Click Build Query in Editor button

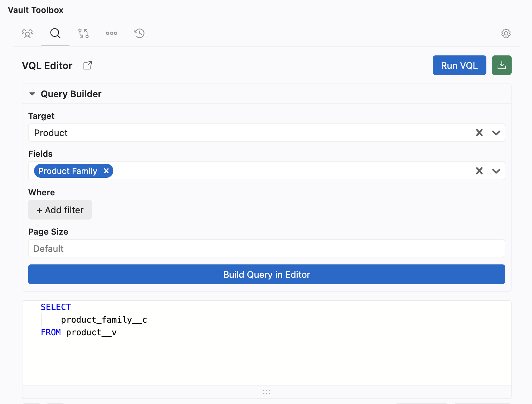(x=267, y=274)
